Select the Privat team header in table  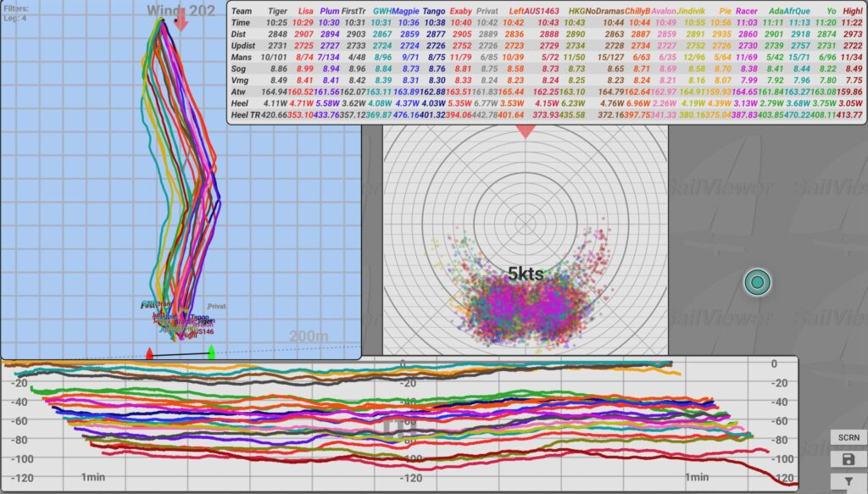[x=487, y=11]
